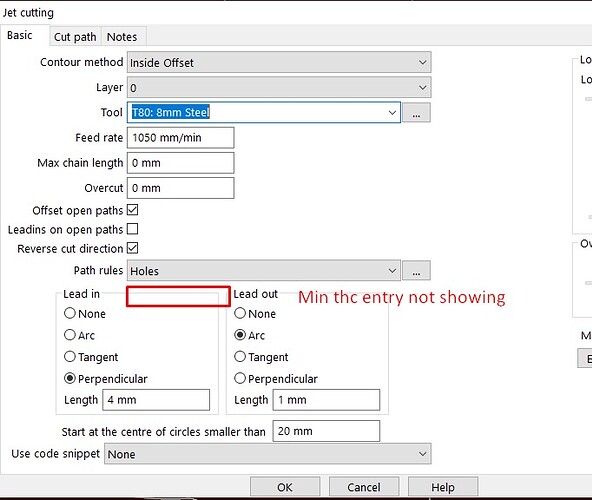Open Help for Jet cutting
This screenshot has height=500, width=592.
point(443,487)
